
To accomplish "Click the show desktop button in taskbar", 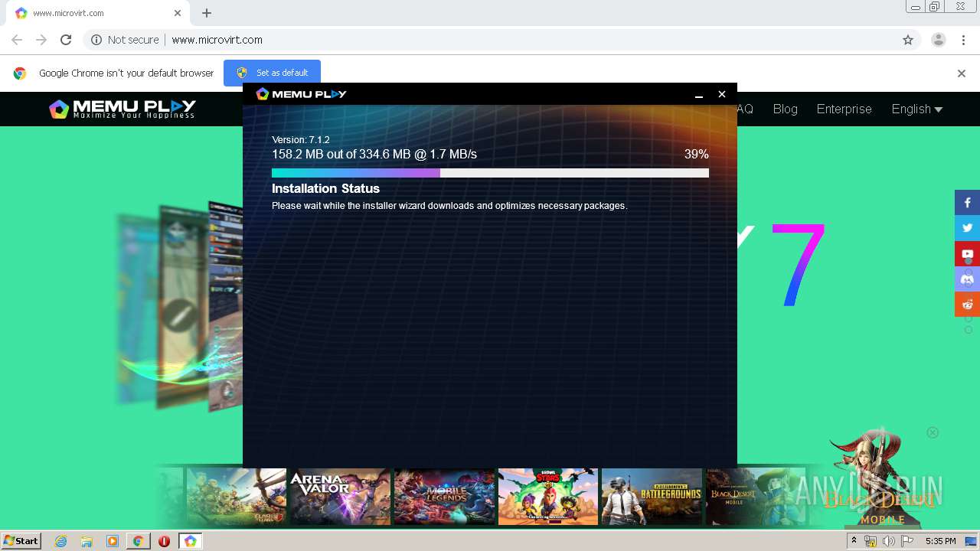I will [971, 541].
